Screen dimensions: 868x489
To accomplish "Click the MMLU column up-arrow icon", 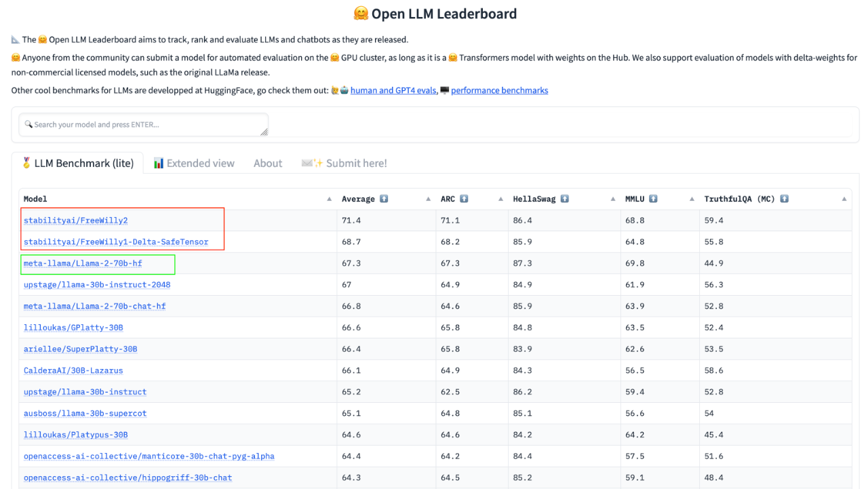I will click(653, 199).
